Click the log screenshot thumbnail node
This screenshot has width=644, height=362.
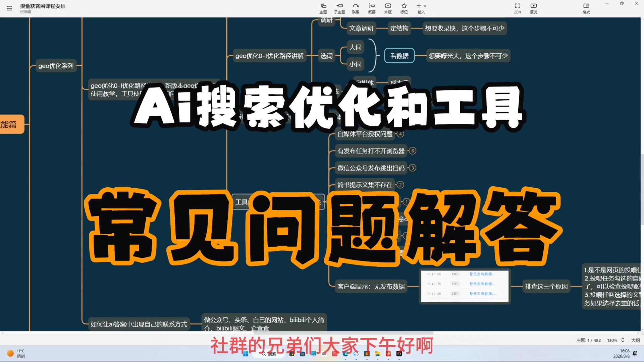[465, 286]
